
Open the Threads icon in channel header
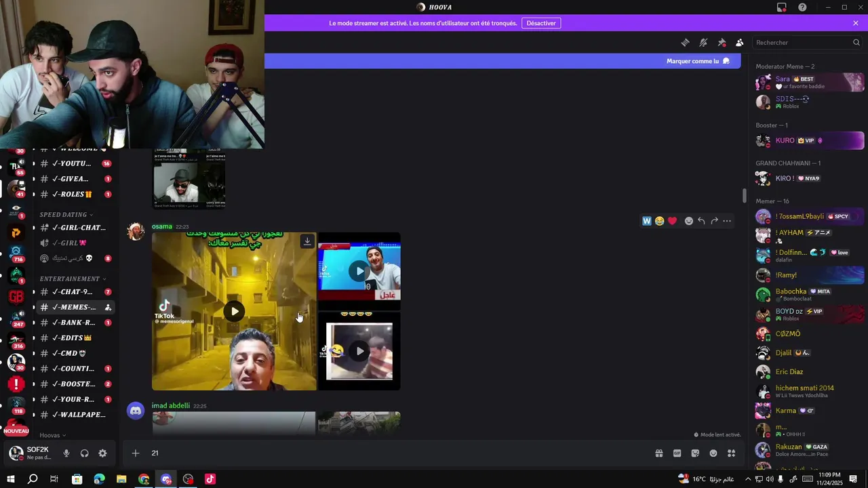pyautogui.click(x=686, y=43)
